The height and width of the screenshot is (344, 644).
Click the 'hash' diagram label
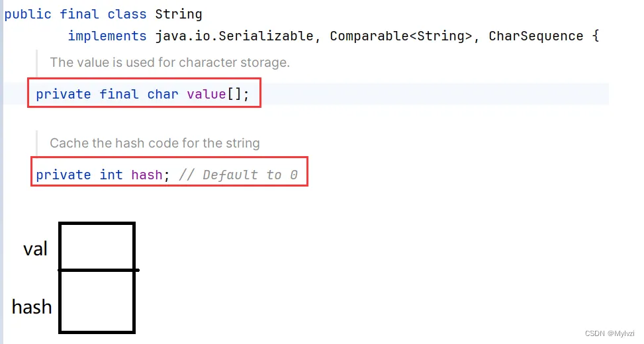click(32, 306)
